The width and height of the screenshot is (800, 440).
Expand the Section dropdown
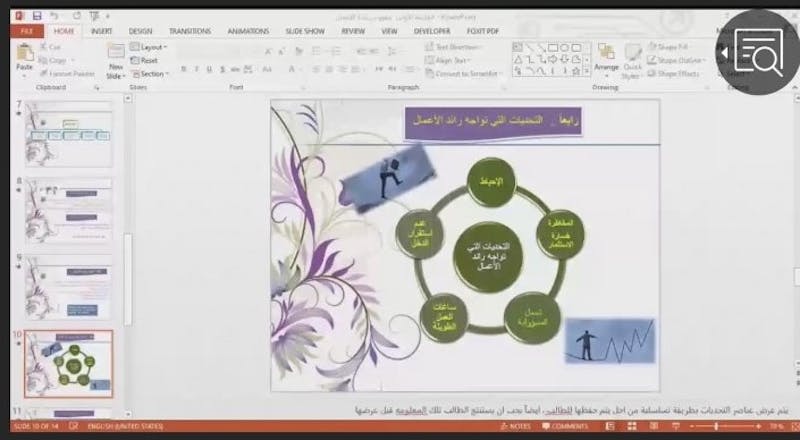pyautogui.click(x=152, y=73)
